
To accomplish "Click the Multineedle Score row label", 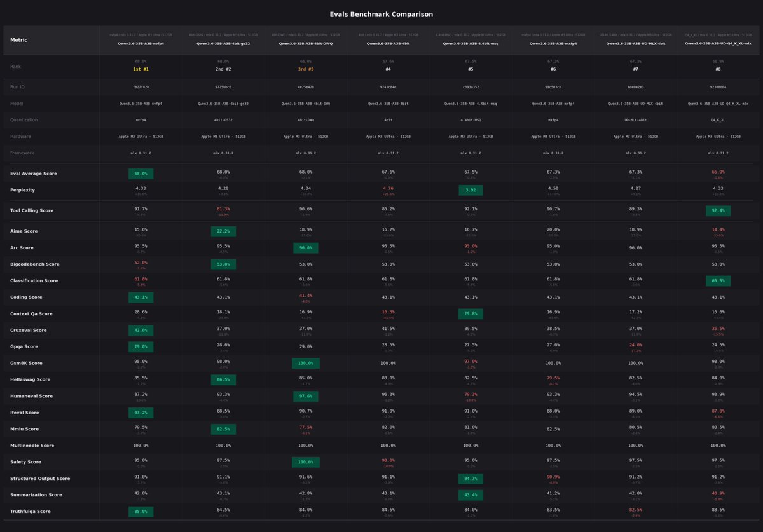I will 32,446.
